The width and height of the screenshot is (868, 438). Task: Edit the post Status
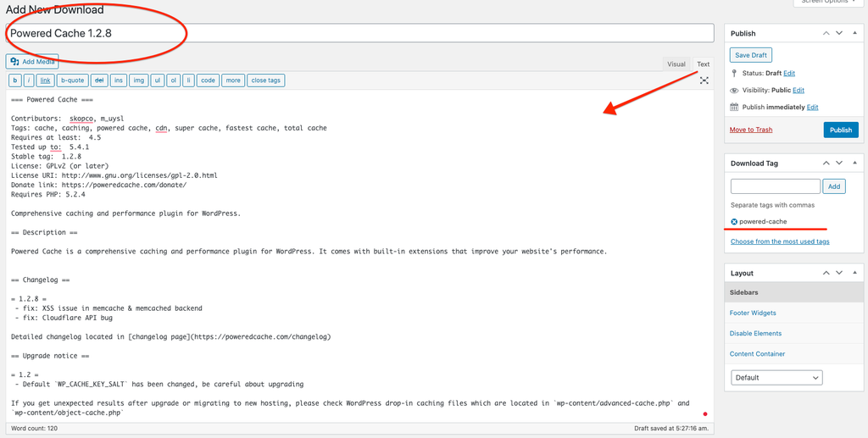point(789,73)
